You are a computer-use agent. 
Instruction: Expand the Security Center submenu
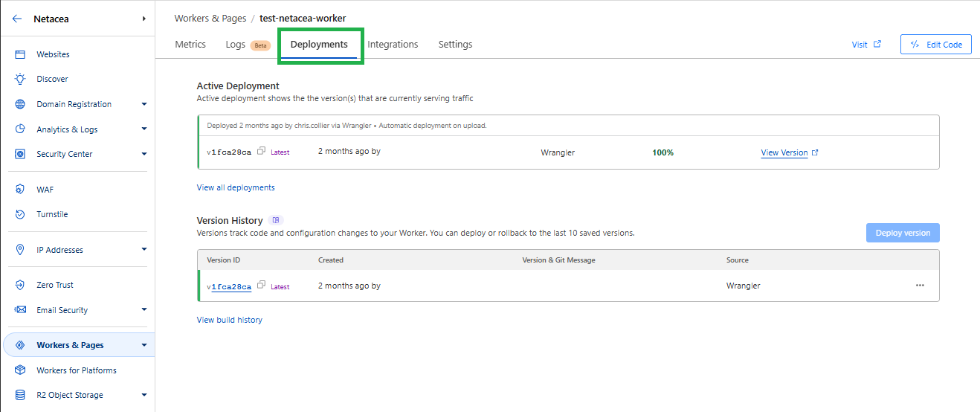tap(144, 154)
